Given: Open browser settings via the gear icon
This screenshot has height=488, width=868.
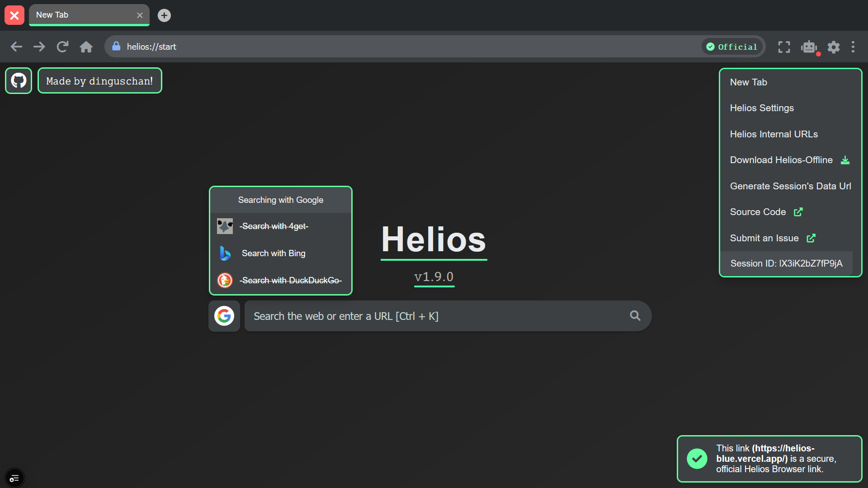Looking at the screenshot, I should click(833, 47).
